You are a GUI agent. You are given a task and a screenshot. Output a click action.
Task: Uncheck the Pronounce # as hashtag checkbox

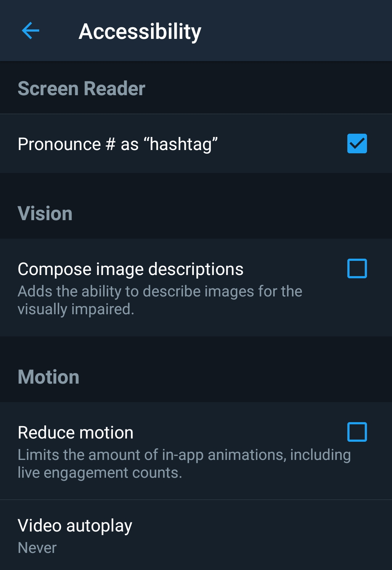click(x=357, y=143)
